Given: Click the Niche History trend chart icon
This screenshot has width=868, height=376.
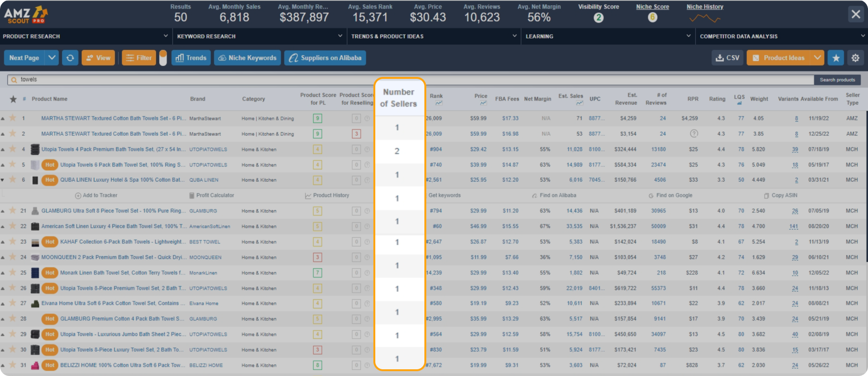Looking at the screenshot, I should point(704,19).
